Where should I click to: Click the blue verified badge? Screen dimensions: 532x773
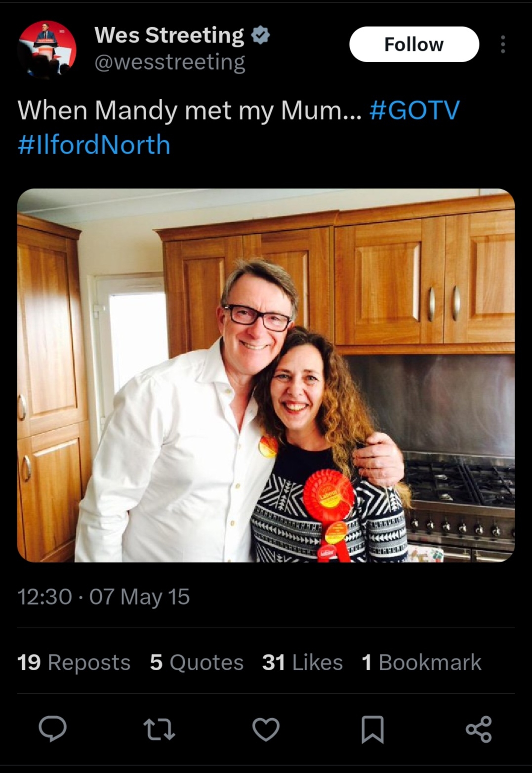pyautogui.click(x=260, y=36)
